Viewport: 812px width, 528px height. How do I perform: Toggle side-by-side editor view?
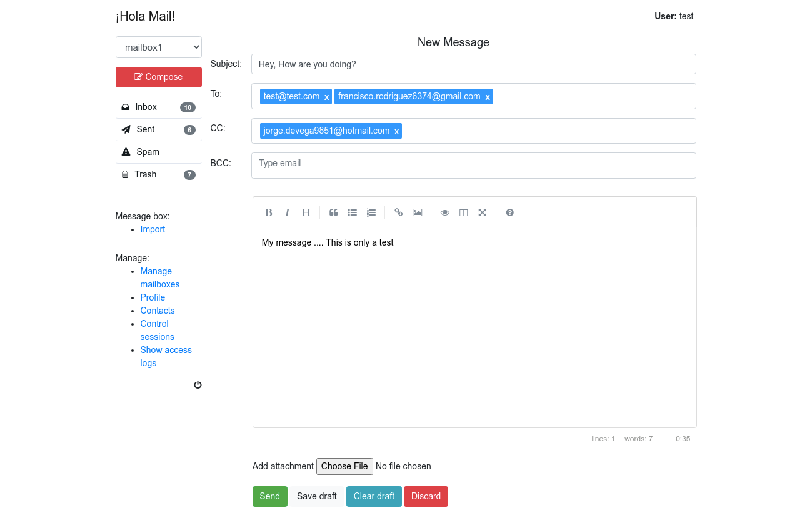[x=464, y=212]
